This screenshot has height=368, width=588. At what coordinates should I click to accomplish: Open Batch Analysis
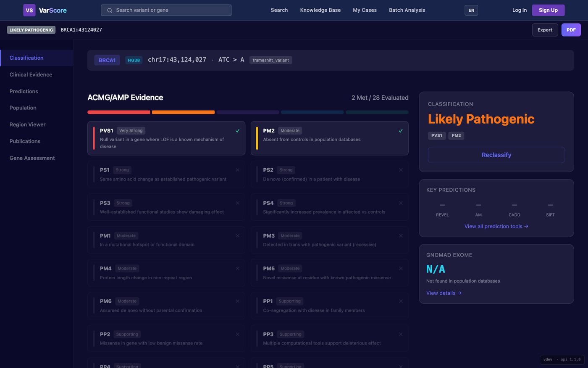pos(407,10)
